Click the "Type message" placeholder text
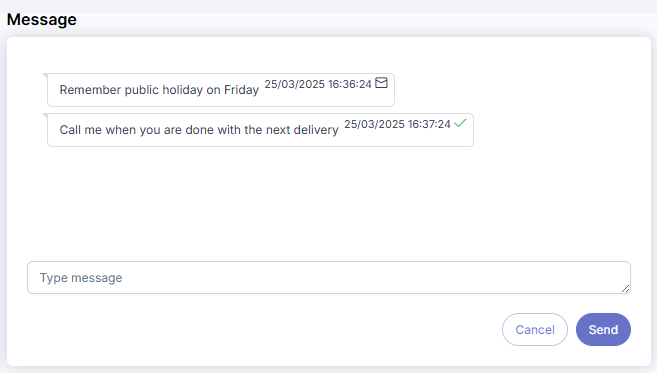Image resolution: width=657 pixels, height=373 pixels. [x=81, y=278]
